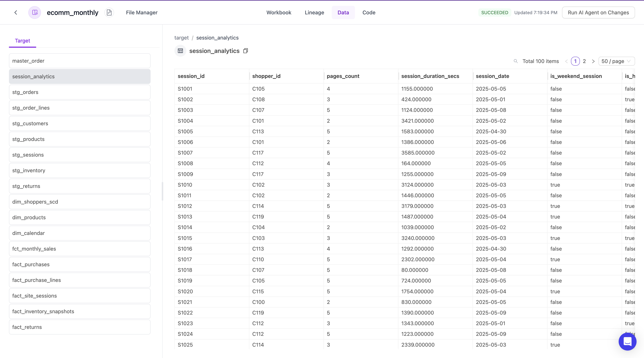The image size is (644, 358).
Task: Click the session_analytics table grid icon
Action: (x=180, y=51)
